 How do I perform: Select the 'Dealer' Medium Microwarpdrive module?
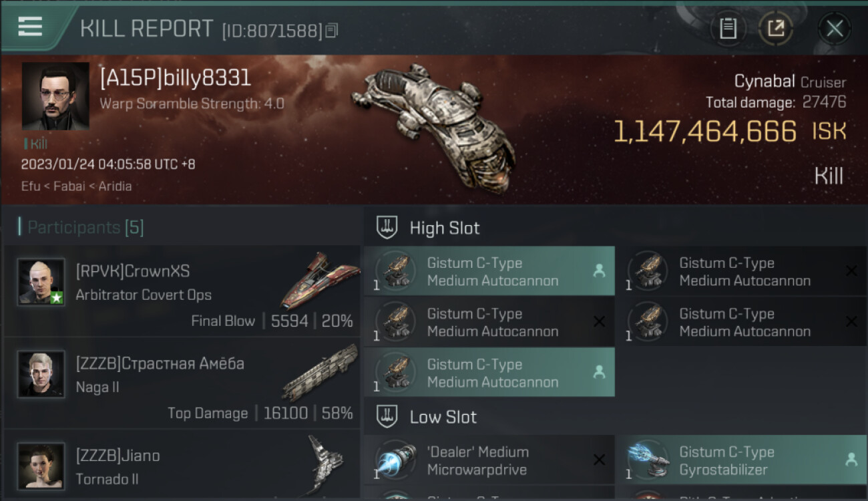coord(489,460)
